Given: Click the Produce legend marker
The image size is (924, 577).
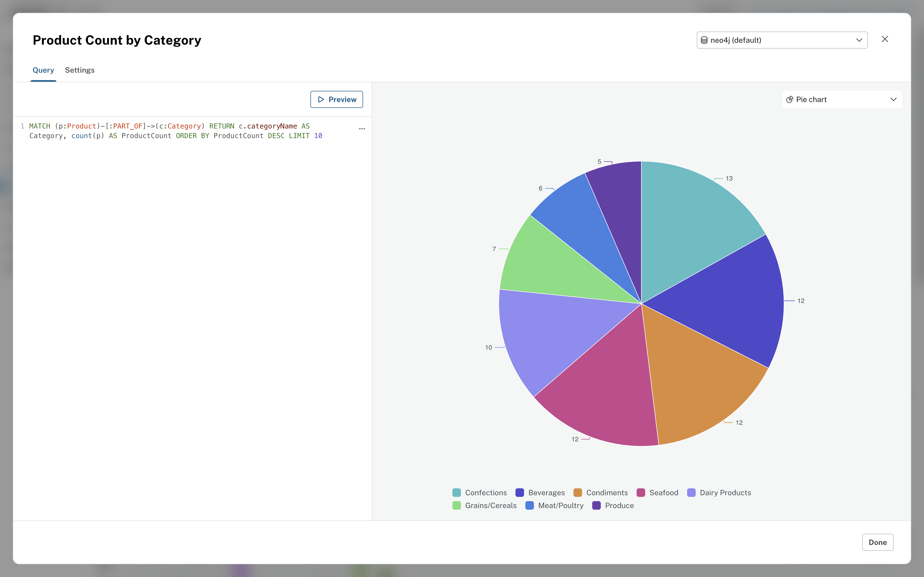Looking at the screenshot, I should (597, 505).
